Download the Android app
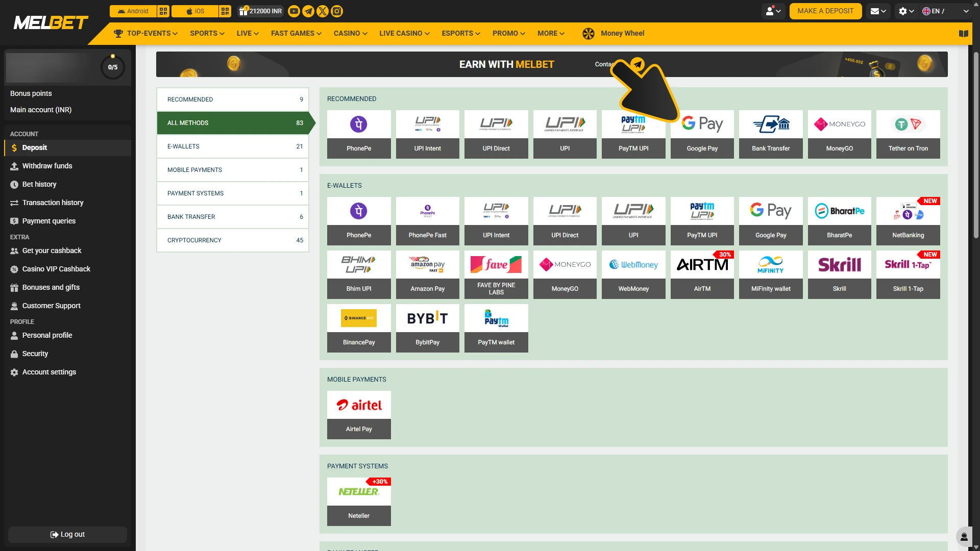This screenshot has height=551, width=980. 133,11
